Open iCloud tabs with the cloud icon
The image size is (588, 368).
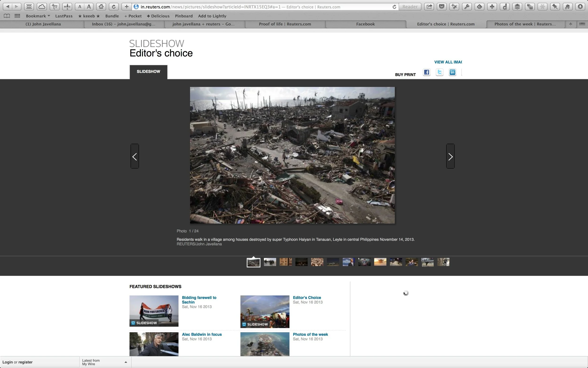point(42,7)
